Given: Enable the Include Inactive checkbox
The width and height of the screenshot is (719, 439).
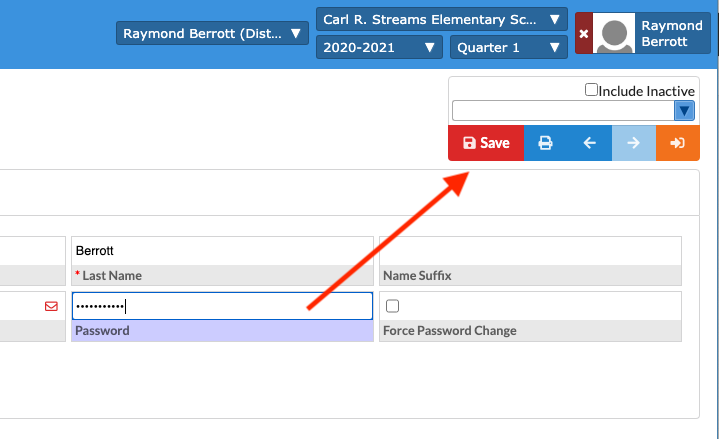Looking at the screenshot, I should [592, 90].
